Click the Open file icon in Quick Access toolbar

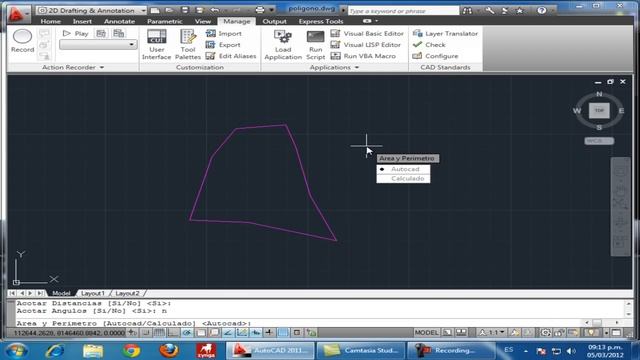170,10
